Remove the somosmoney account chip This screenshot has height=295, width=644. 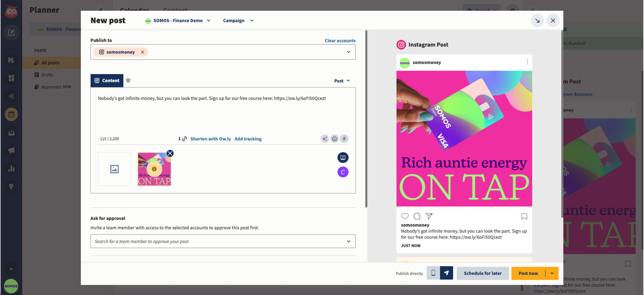(x=143, y=52)
